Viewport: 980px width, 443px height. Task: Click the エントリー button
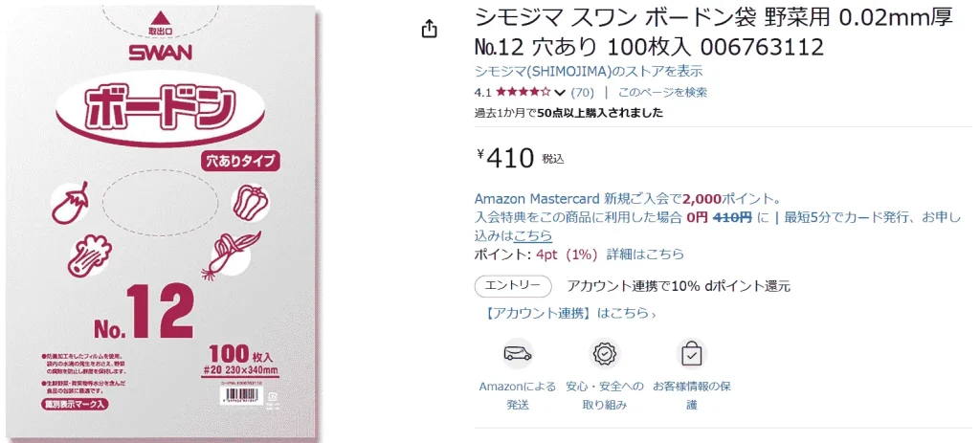513,286
